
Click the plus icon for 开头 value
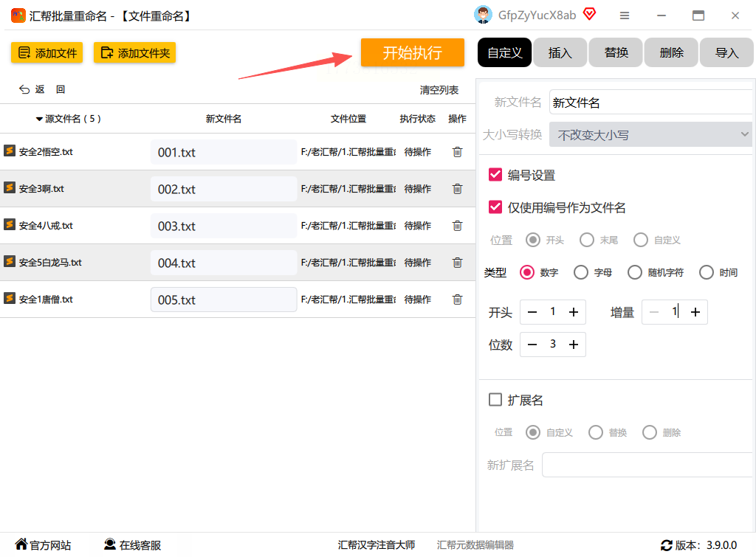pyautogui.click(x=574, y=312)
